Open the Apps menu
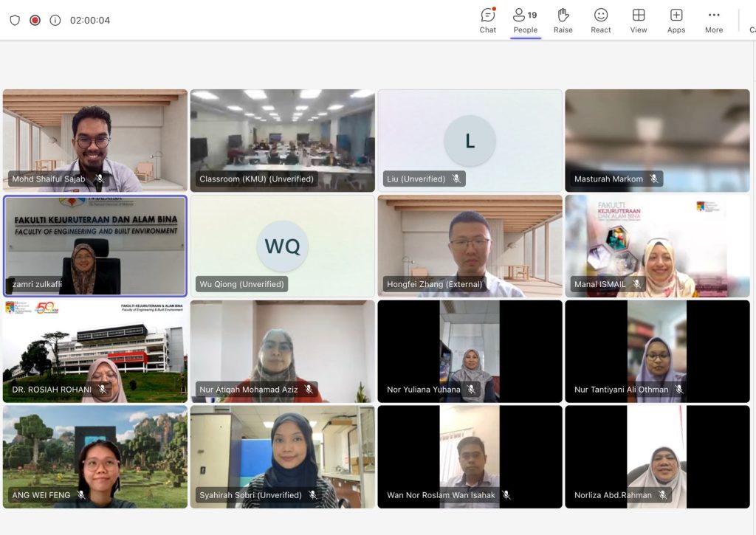 [676, 20]
